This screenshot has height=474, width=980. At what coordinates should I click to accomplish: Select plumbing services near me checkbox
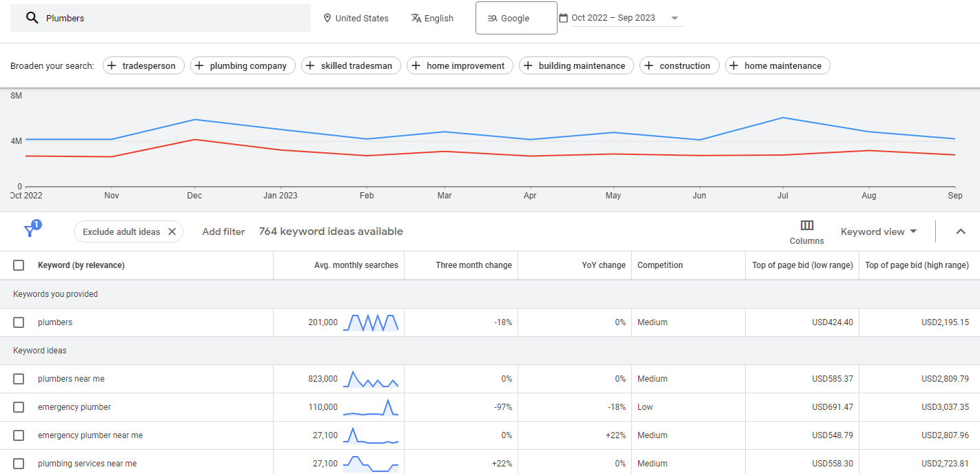click(x=19, y=464)
